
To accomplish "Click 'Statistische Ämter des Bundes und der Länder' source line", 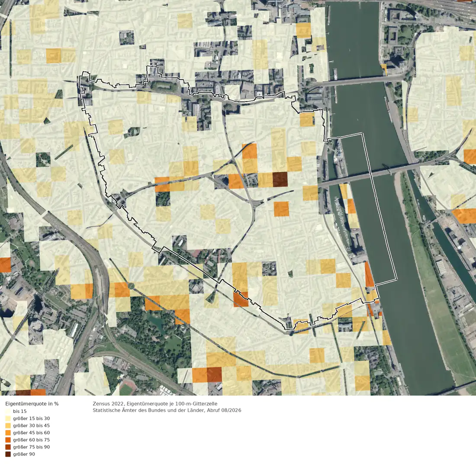I will [x=149, y=410].
